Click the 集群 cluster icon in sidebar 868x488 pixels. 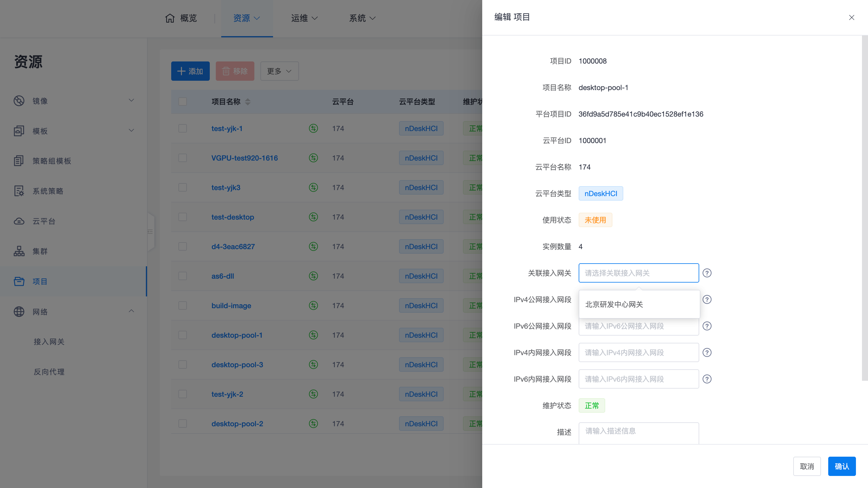click(x=19, y=251)
